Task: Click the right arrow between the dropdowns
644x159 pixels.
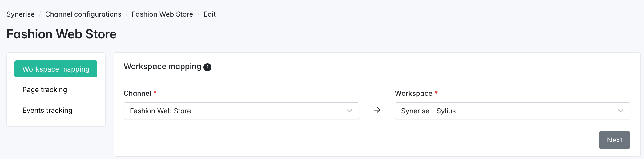Action: pyautogui.click(x=377, y=110)
